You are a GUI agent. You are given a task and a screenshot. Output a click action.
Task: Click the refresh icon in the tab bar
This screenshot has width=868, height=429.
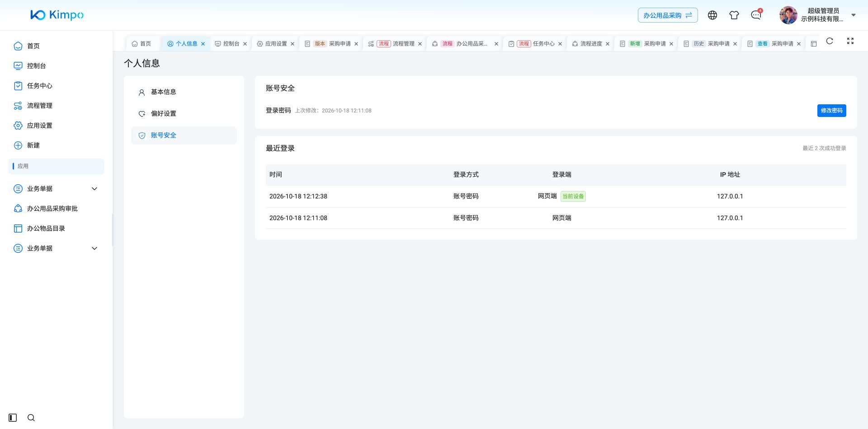coord(830,41)
